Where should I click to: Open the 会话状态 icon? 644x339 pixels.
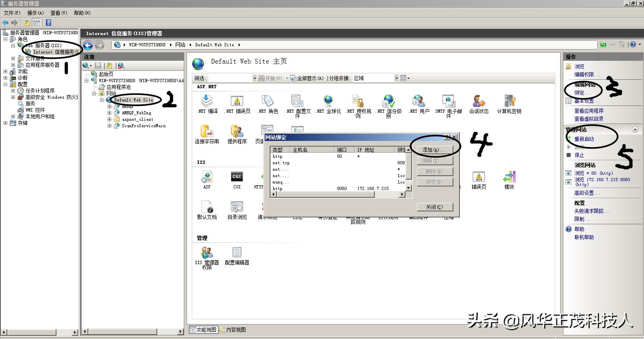pos(479,101)
